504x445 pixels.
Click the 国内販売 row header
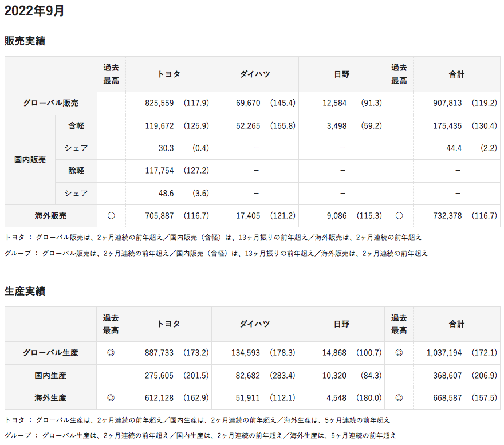coord(30,160)
